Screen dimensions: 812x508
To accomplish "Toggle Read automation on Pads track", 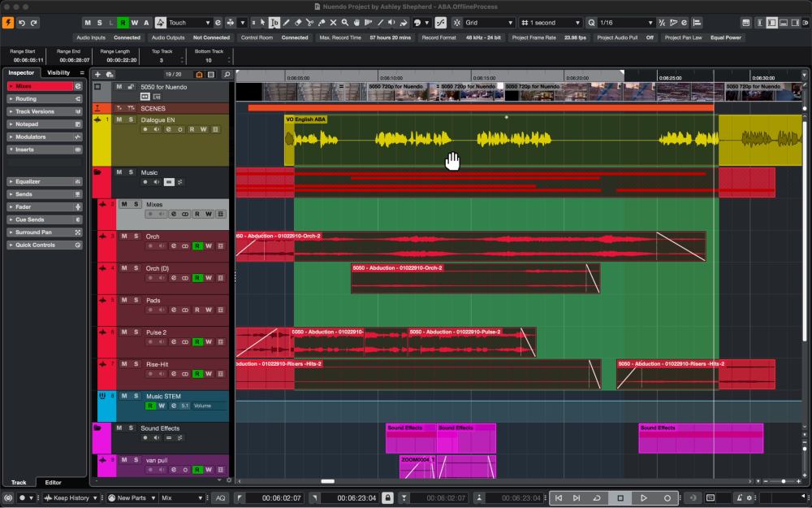I will point(197,310).
